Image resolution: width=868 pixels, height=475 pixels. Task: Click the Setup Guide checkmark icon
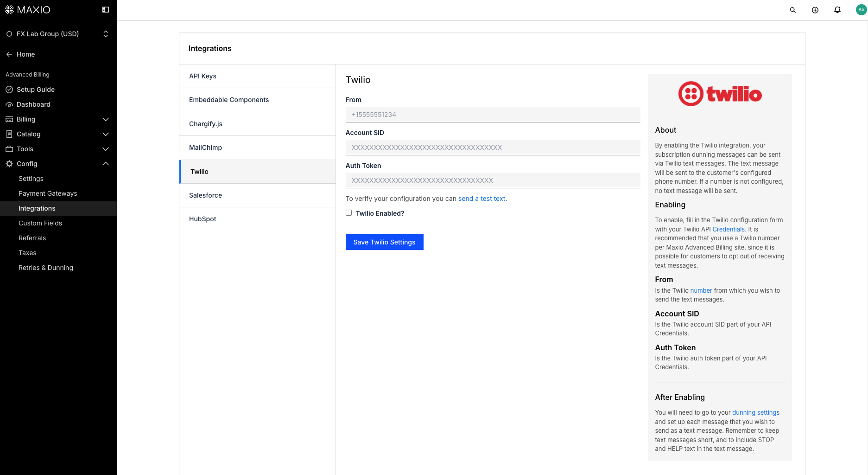pyautogui.click(x=9, y=90)
